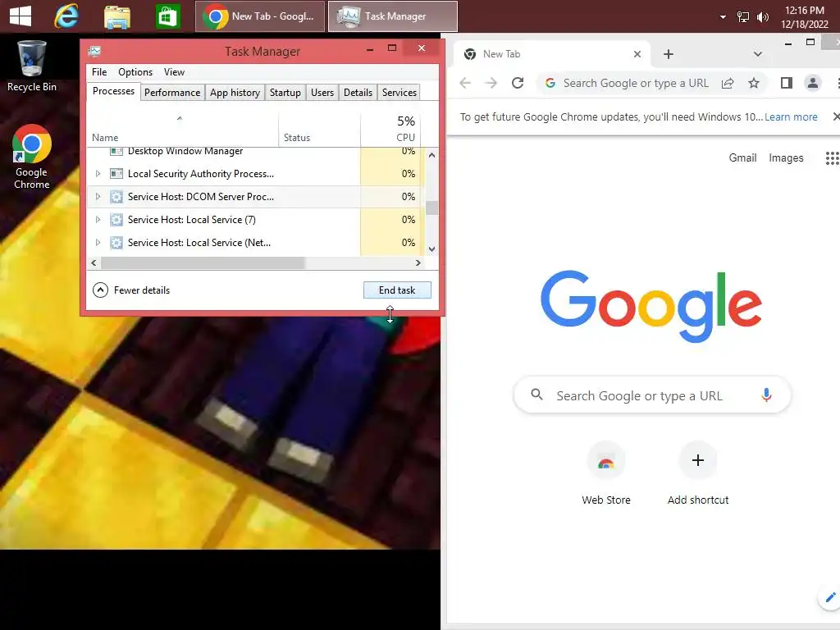Open a new Chrome tab with plus button
The height and width of the screenshot is (630, 840).
[x=668, y=54]
